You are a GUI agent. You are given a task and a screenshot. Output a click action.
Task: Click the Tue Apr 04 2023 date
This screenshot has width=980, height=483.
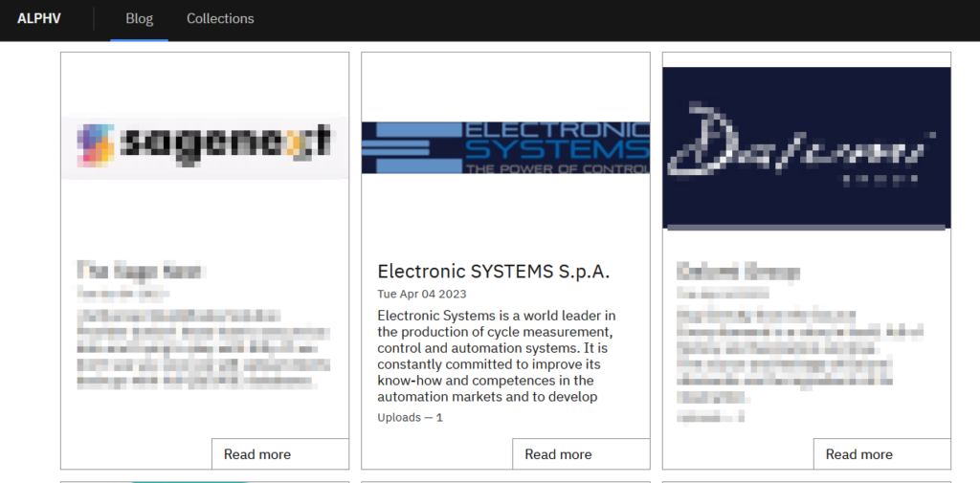(x=422, y=294)
